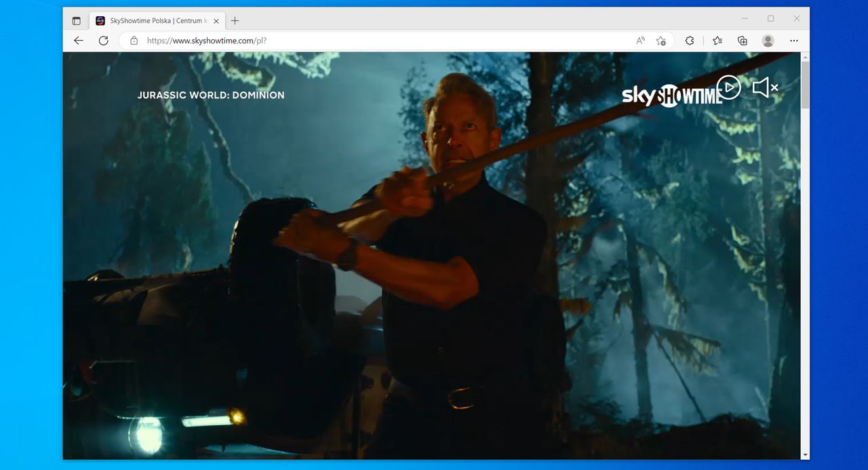The height and width of the screenshot is (470, 868).
Task: Click the scrollbar up arrow
Action: point(805,56)
